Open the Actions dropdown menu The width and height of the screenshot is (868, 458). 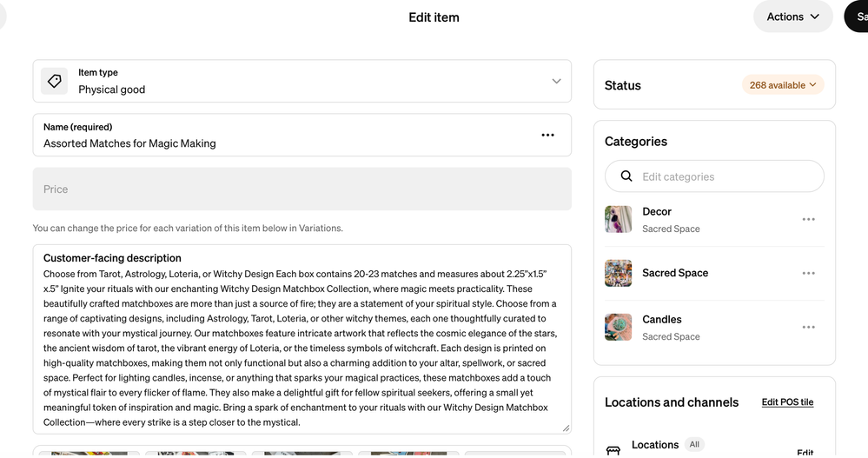coord(792,17)
